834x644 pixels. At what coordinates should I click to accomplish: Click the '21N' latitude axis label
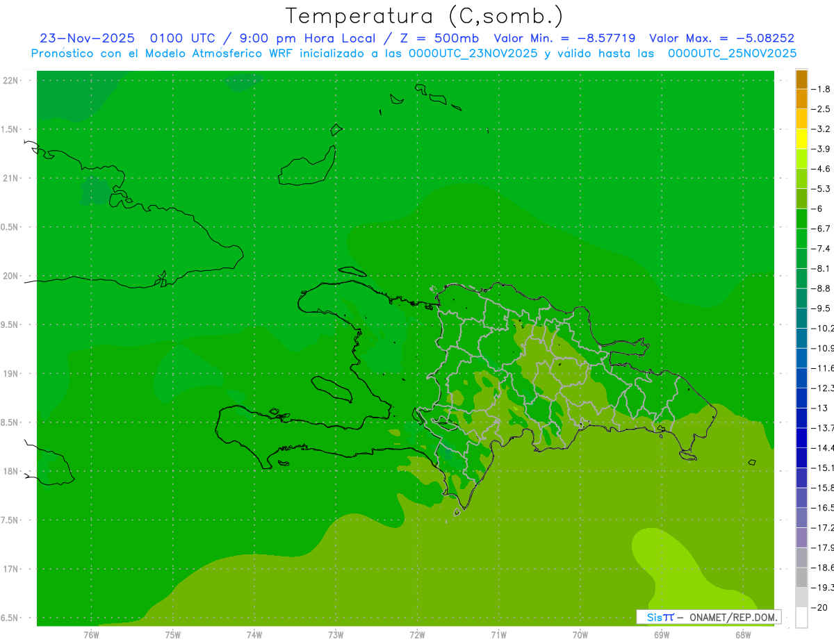coord(10,178)
